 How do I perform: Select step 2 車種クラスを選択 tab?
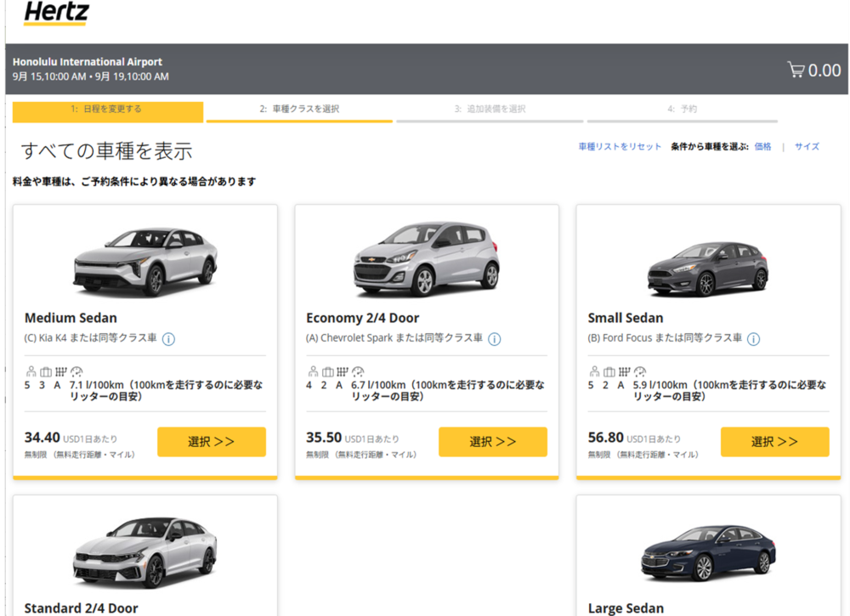coord(299,110)
